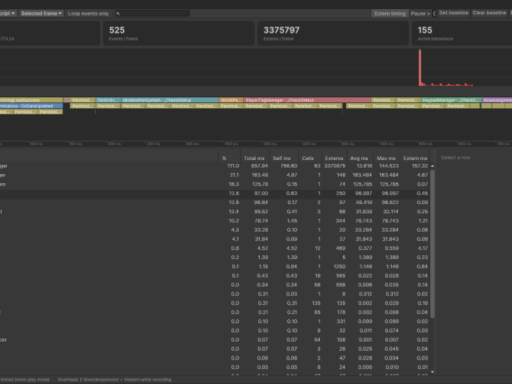Open the partially visible script dropdown
Screen dimensions: 512x384
pyautogui.click(x=8, y=13)
